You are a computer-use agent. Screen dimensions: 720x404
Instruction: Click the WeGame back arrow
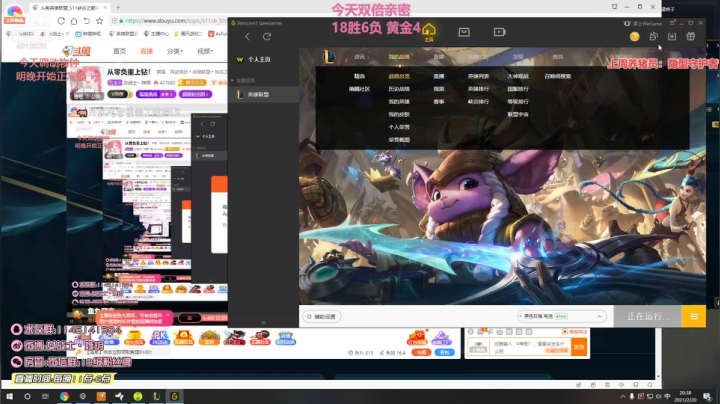pos(247,36)
